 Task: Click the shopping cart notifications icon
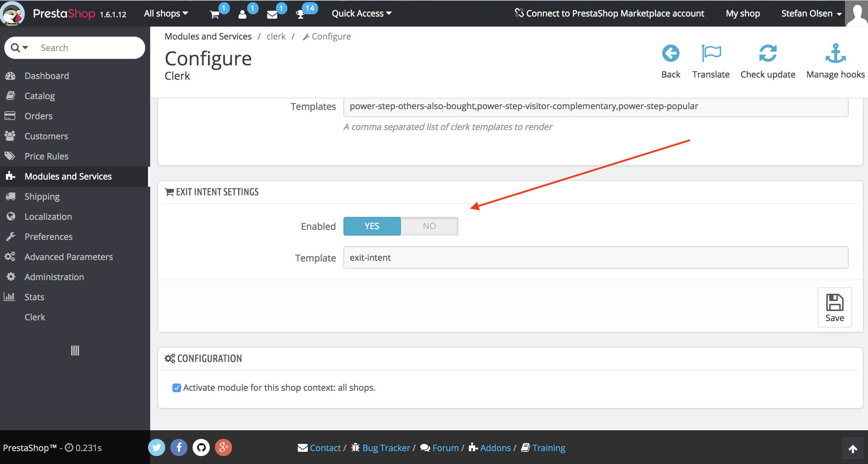point(214,14)
